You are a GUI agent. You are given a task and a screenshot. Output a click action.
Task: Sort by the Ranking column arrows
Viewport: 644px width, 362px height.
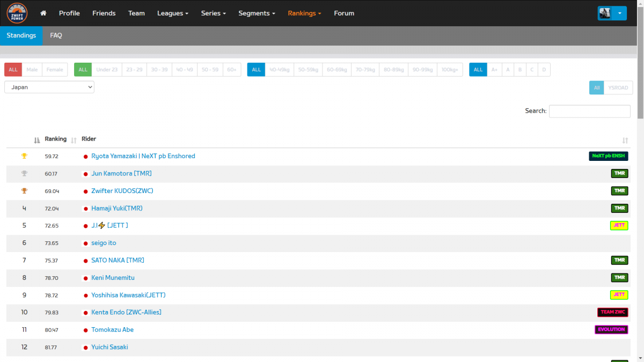click(x=74, y=140)
